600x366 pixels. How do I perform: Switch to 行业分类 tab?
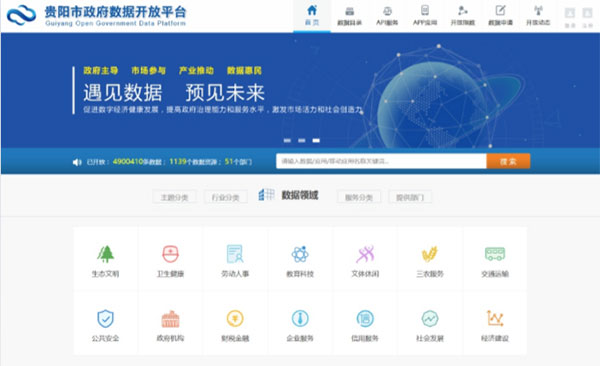click(225, 197)
